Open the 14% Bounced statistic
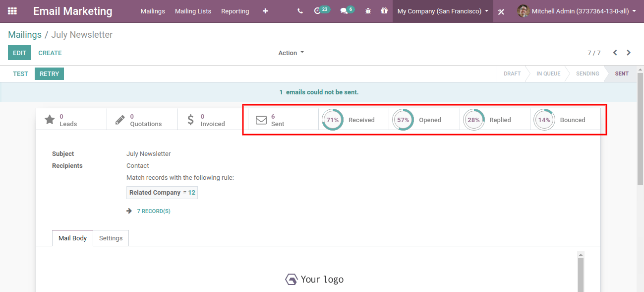Image resolution: width=644 pixels, height=292 pixels. [565, 120]
